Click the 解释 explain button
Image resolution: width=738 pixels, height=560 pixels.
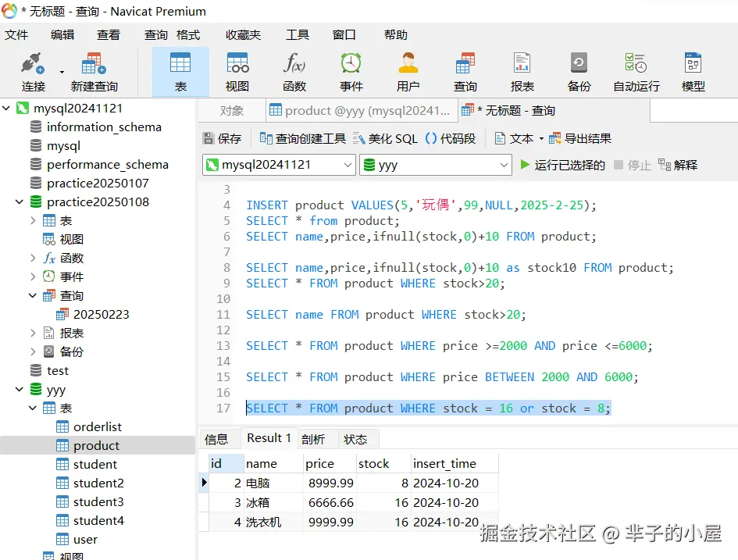[678, 165]
